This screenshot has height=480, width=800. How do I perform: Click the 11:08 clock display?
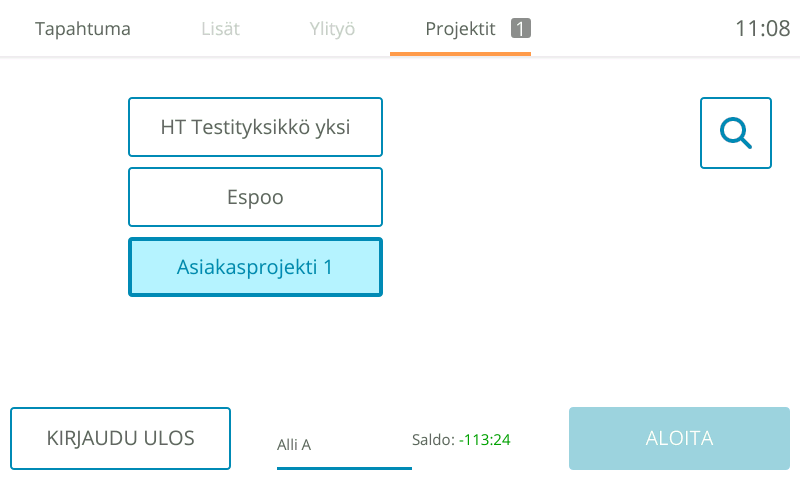coord(763,29)
